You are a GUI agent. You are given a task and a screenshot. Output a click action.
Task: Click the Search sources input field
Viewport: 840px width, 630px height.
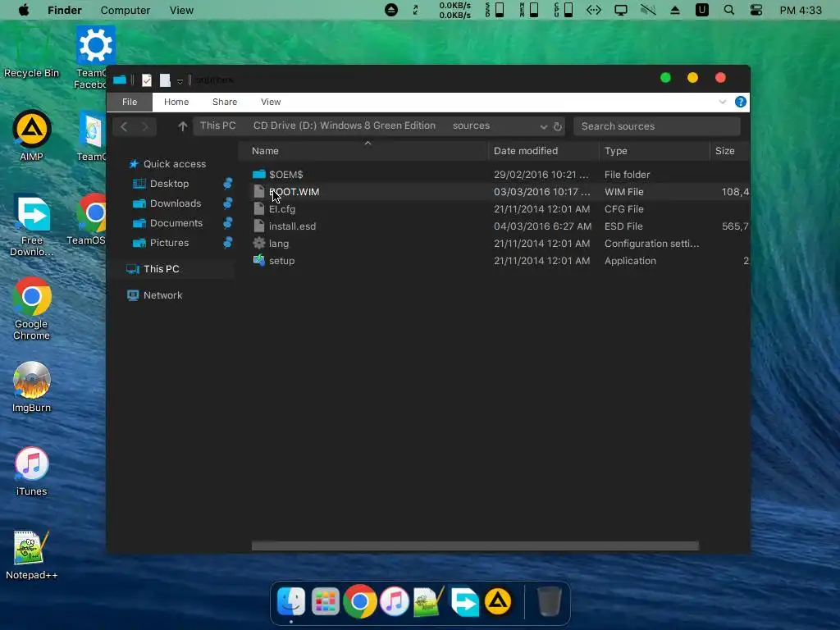point(657,126)
